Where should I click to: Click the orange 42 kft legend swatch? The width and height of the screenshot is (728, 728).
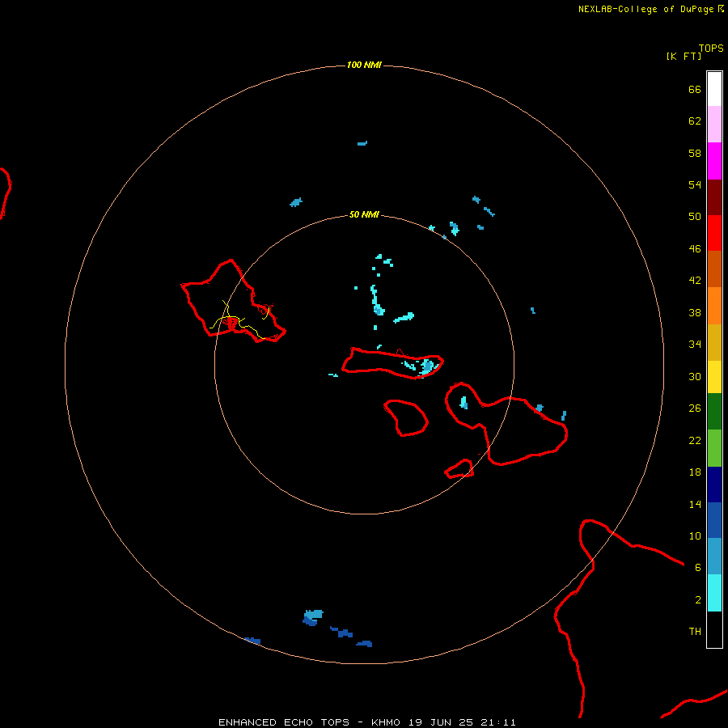point(714,305)
